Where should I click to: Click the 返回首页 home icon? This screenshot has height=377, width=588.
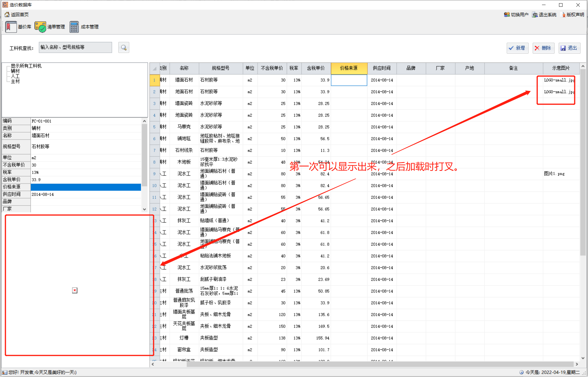pyautogui.click(x=7, y=14)
